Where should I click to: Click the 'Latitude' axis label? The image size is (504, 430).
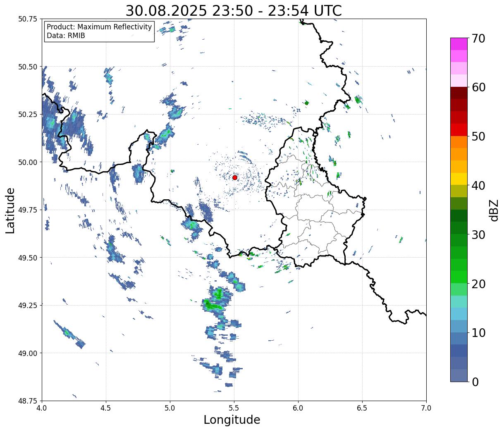click(11, 210)
